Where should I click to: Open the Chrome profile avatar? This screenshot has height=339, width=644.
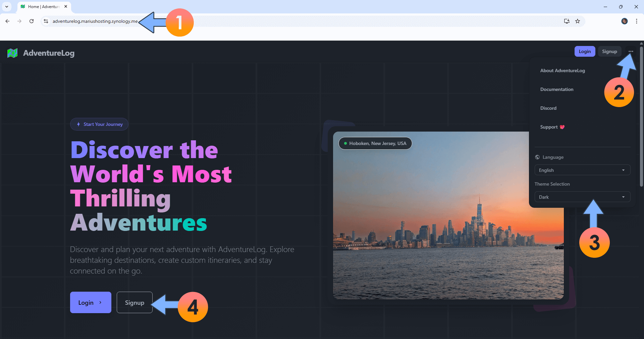point(624,21)
